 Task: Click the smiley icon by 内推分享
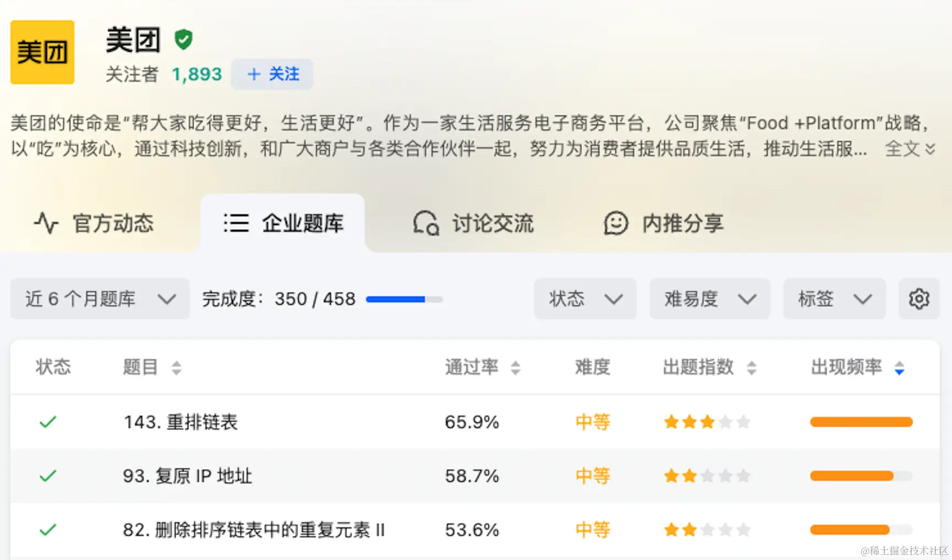click(x=616, y=223)
